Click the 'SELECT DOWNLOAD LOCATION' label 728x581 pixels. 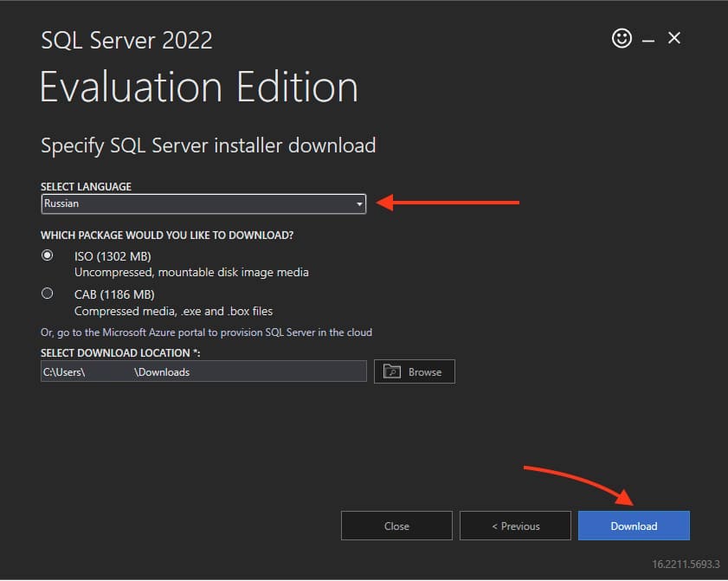coord(120,353)
